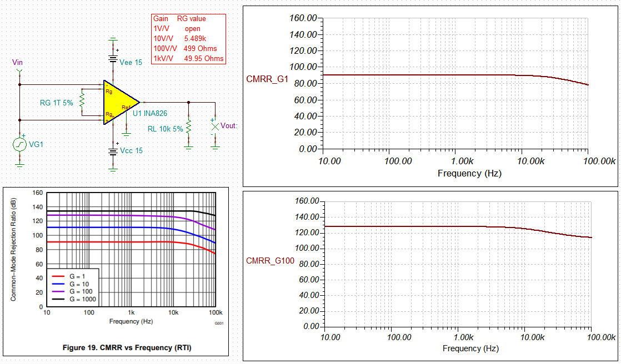Click the ground symbol under RL resistor
This screenshot has width=621, height=364.
click(x=188, y=148)
